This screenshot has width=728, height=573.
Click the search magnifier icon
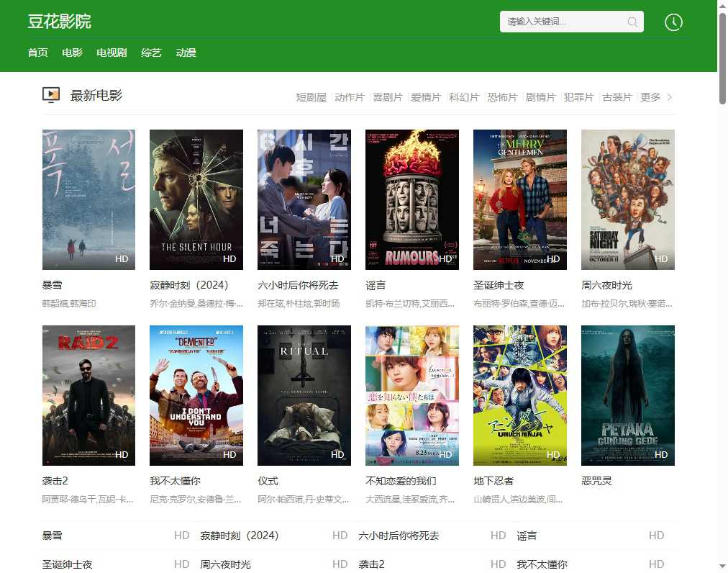click(632, 22)
